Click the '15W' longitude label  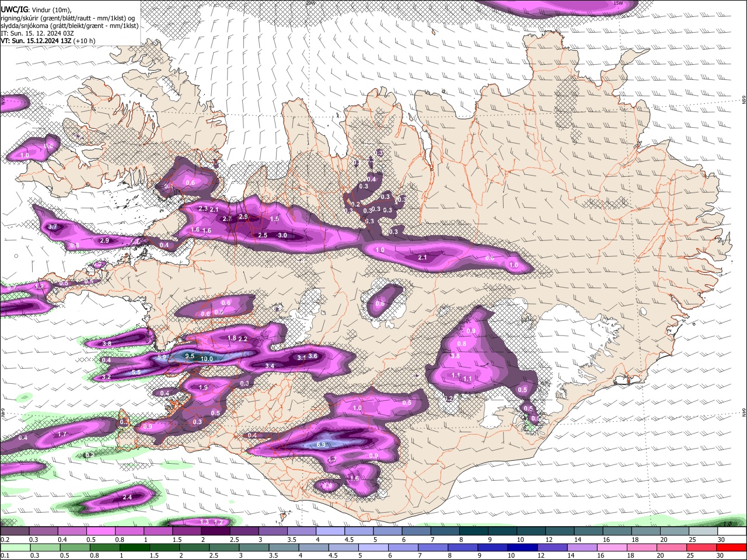point(618,3)
